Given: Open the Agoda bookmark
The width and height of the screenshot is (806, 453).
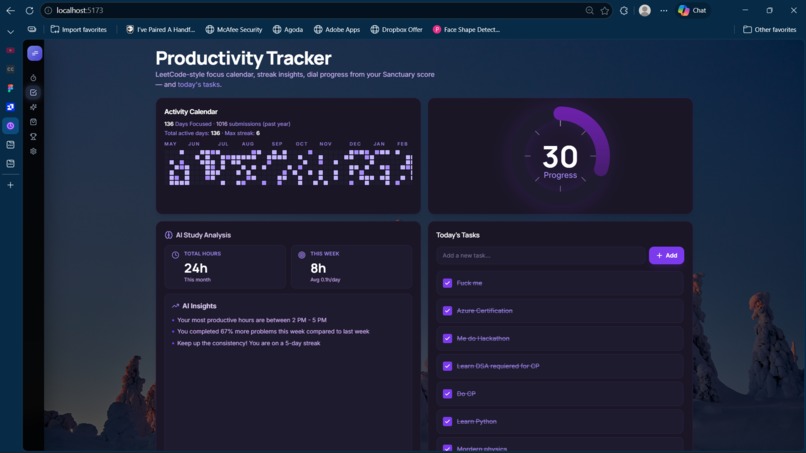Looking at the screenshot, I should (x=288, y=29).
